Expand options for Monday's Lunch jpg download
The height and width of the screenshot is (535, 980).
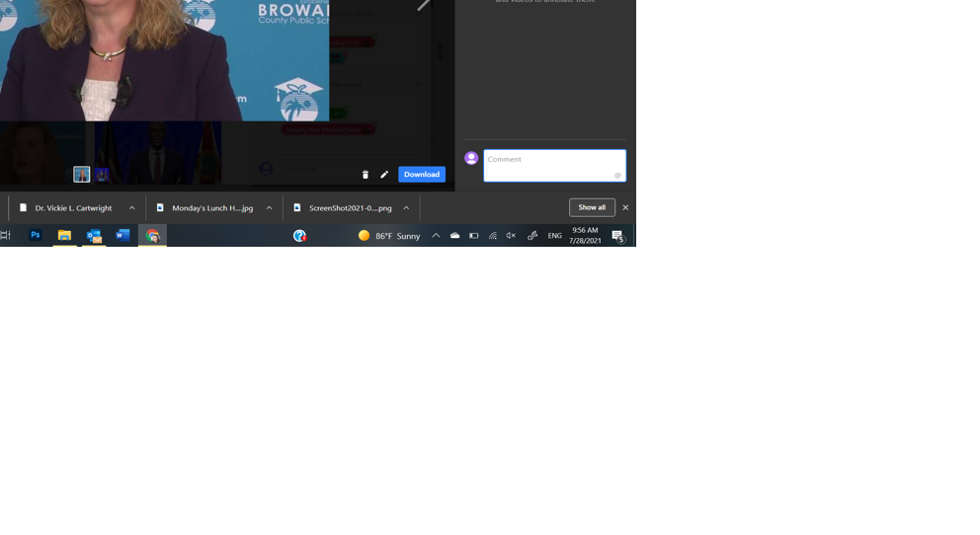269,208
